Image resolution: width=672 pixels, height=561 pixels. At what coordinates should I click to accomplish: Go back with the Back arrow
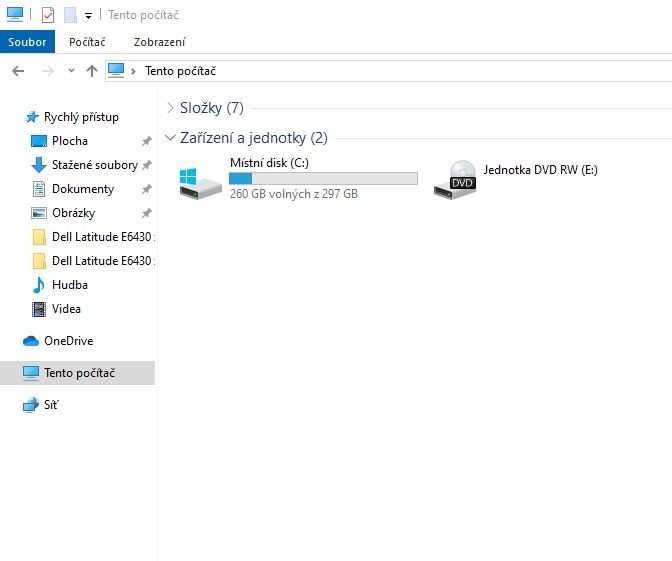pos(18,71)
